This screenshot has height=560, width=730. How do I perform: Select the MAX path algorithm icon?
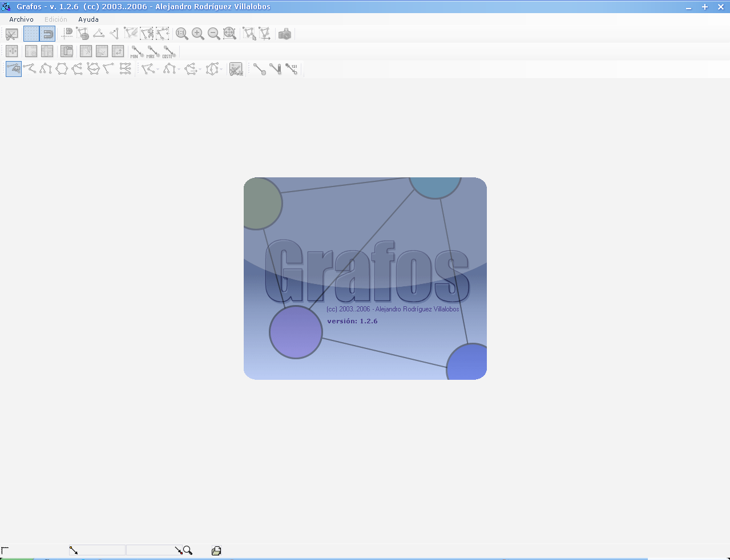click(x=151, y=52)
